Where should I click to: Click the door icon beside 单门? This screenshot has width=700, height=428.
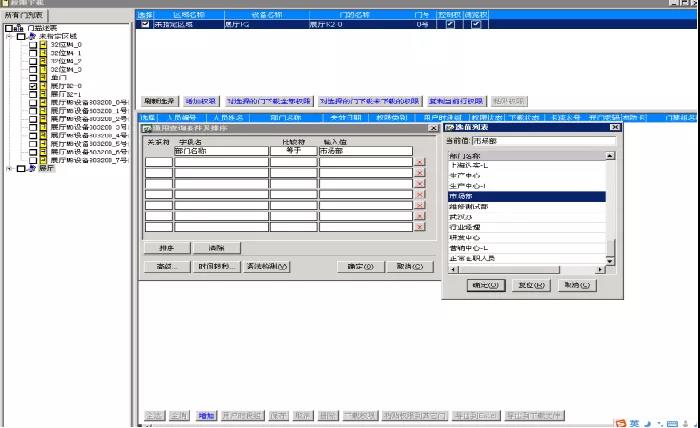click(43, 78)
